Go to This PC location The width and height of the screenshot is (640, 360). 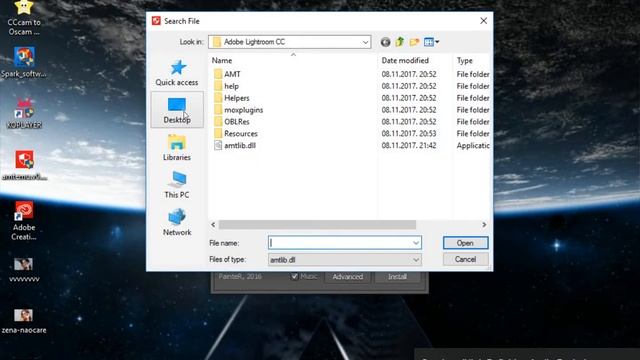177,185
